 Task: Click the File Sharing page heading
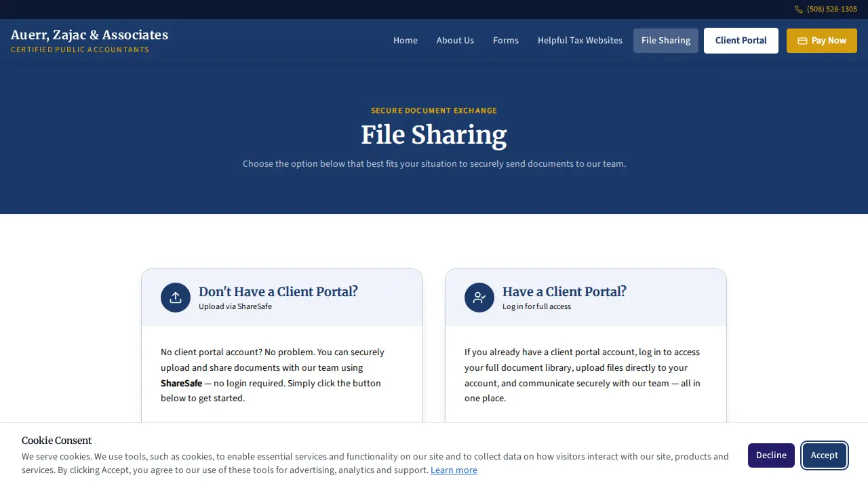434,135
